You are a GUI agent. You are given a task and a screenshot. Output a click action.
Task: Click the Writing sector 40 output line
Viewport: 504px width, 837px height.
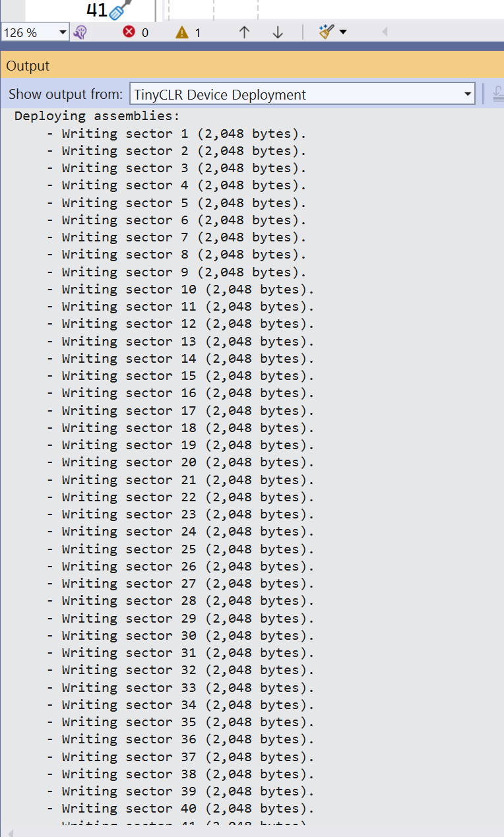180,808
